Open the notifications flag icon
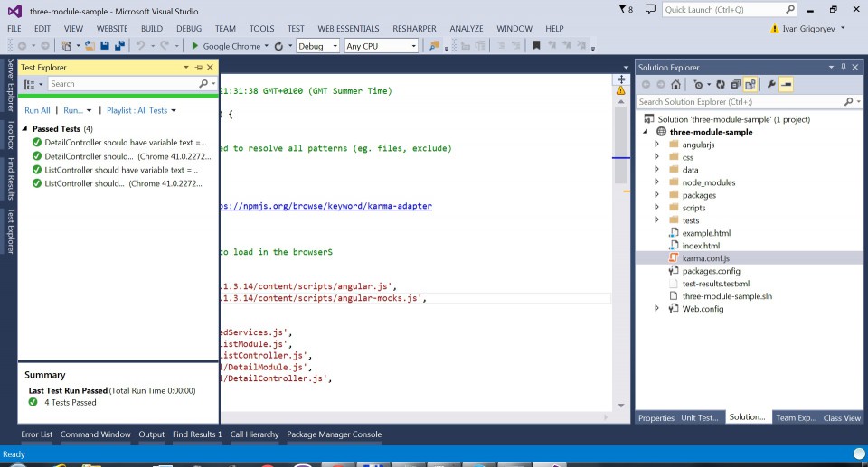 tap(622, 9)
